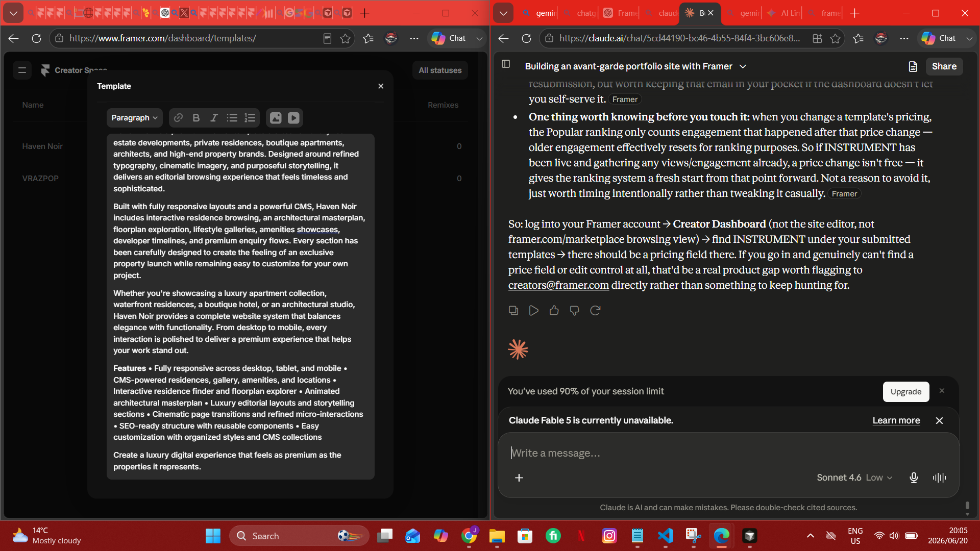
Task: Apply numbered list in template editor
Action: tap(250, 118)
